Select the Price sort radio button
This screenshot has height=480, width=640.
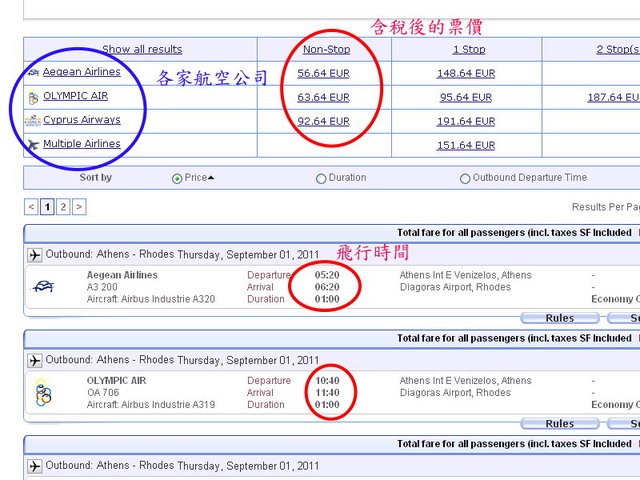click(x=177, y=179)
